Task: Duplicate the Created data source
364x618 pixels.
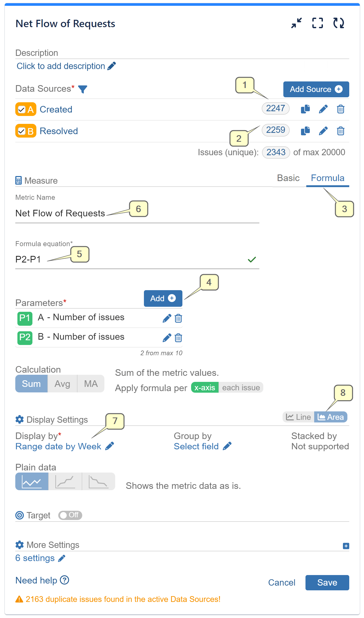Action: click(x=305, y=109)
